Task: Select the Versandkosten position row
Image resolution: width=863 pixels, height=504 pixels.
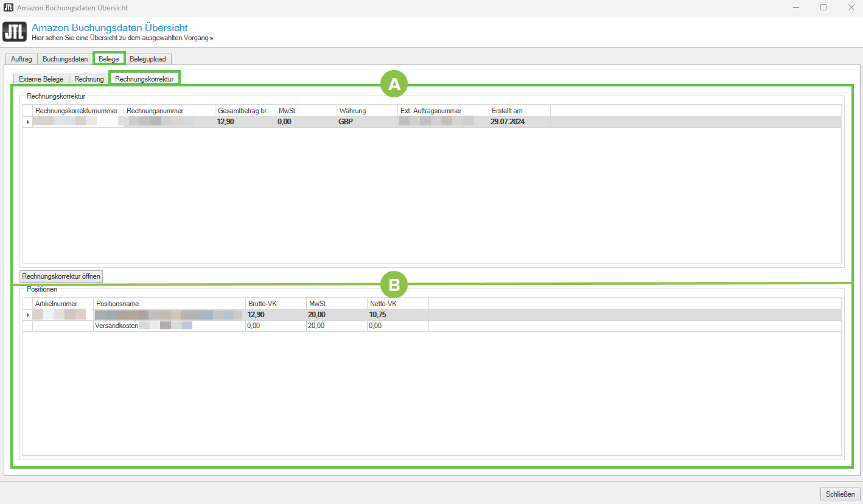Action: [116, 326]
